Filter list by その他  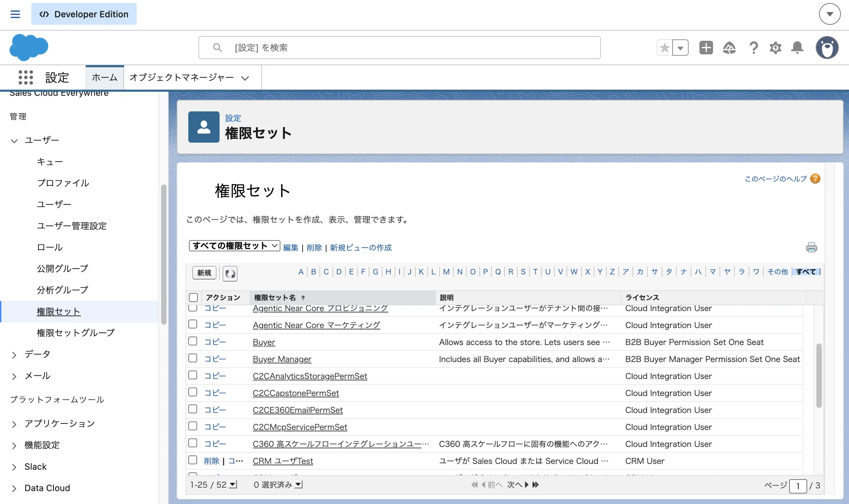[778, 272]
